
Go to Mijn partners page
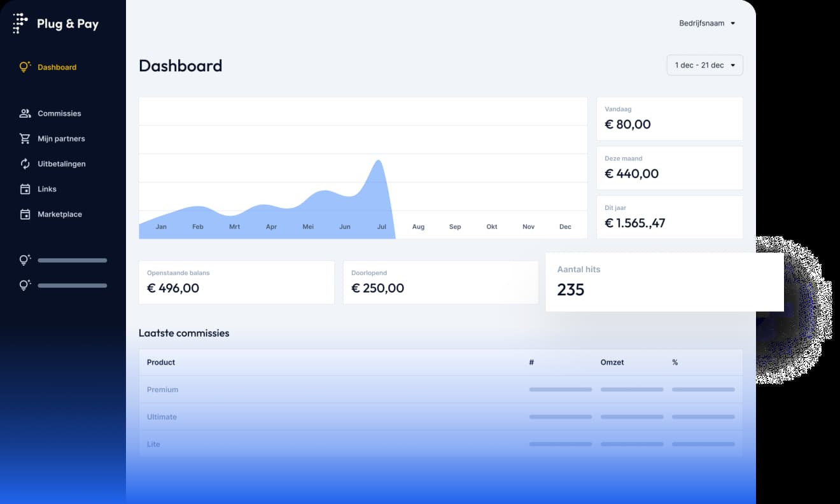(61, 139)
